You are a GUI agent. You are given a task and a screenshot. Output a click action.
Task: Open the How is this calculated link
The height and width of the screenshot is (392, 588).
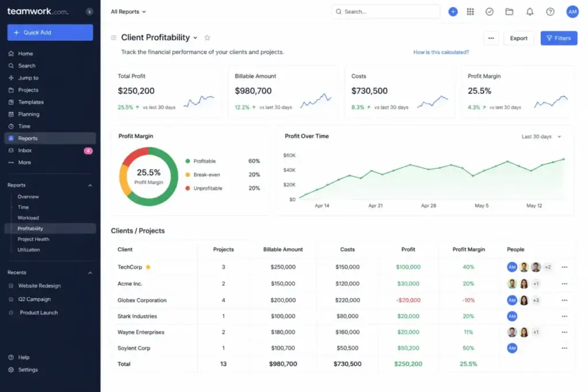[x=441, y=52]
